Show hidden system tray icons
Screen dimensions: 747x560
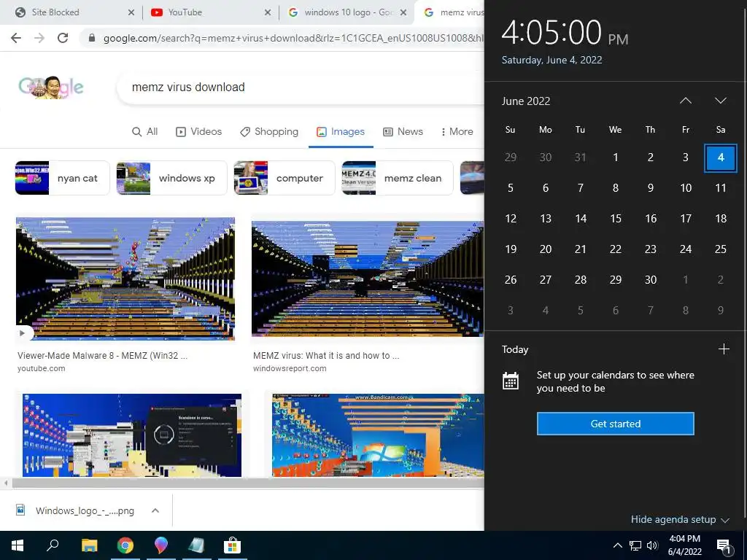point(617,545)
